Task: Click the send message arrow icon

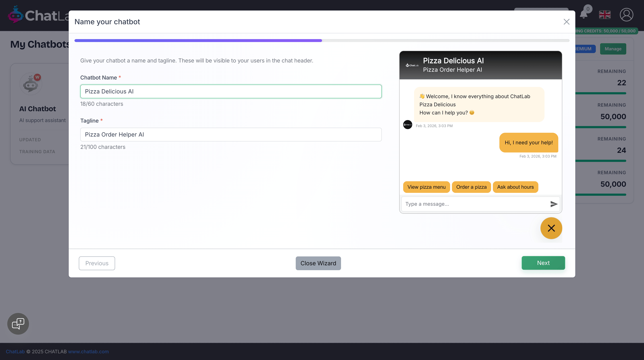Action: click(554, 204)
